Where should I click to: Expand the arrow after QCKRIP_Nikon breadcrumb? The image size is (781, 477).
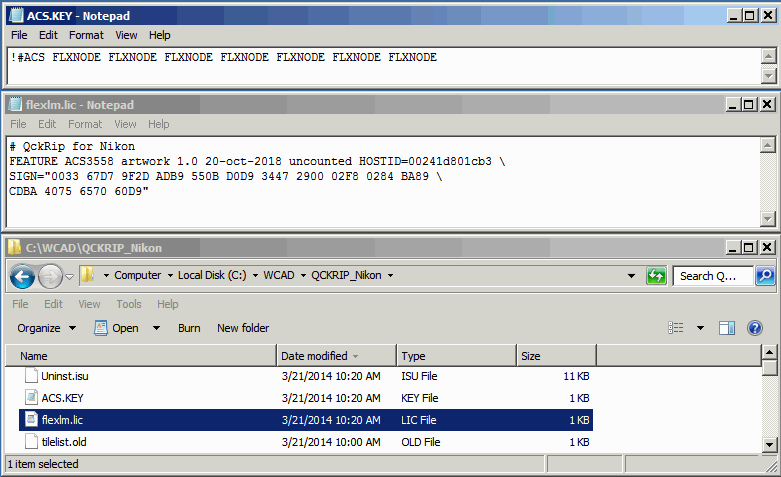pos(390,275)
